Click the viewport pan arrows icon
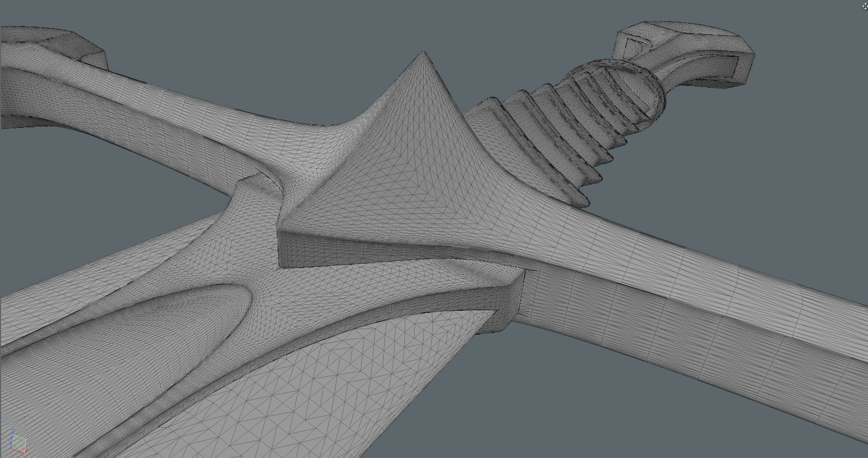The height and width of the screenshot is (458, 868). pyautogui.click(x=864, y=6)
